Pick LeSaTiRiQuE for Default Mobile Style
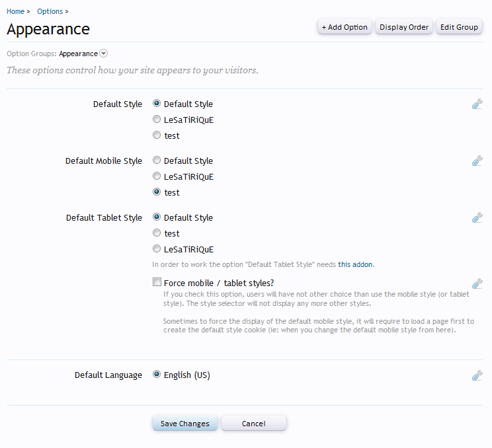This screenshot has height=448, width=492. [157, 176]
